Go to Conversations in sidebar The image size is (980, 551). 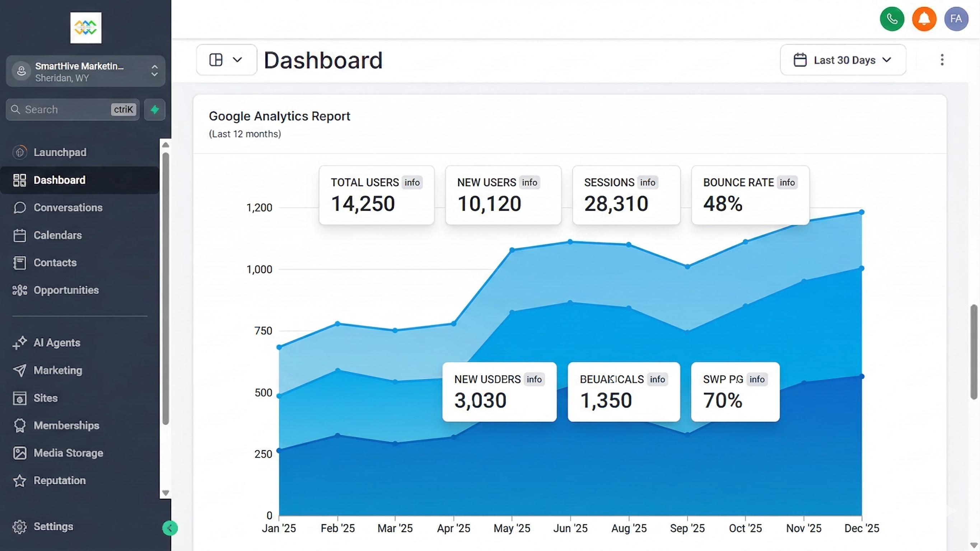pos(68,208)
